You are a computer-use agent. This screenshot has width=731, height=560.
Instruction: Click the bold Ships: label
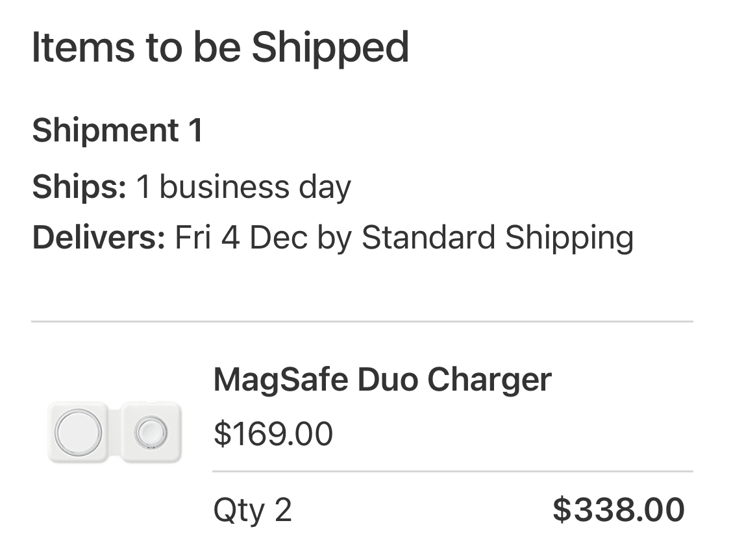tap(79, 188)
